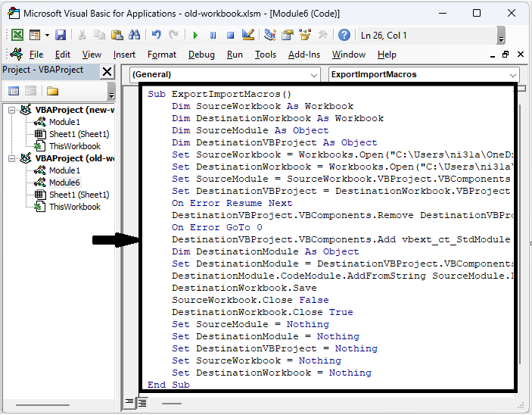The height and width of the screenshot is (415, 532).
Task: Open Project Explorer from the toolbar icon
Action: coord(270,35)
